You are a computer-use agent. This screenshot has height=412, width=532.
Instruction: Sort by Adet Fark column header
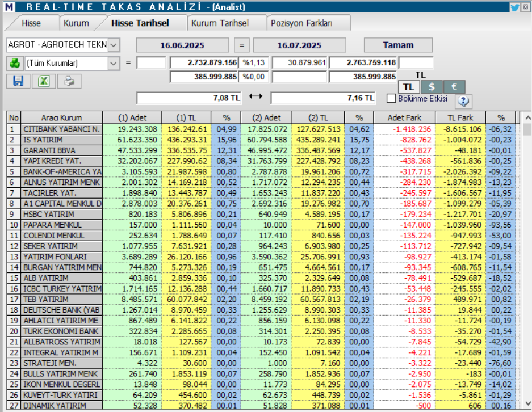[x=404, y=117]
